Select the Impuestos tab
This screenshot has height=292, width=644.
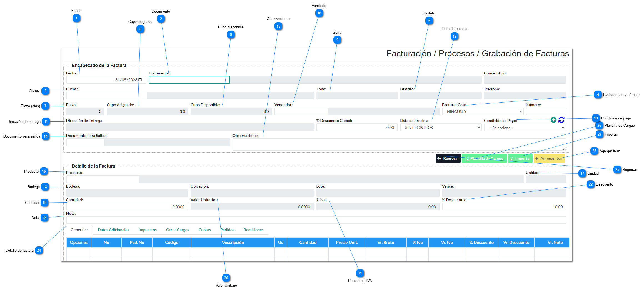[148, 230]
